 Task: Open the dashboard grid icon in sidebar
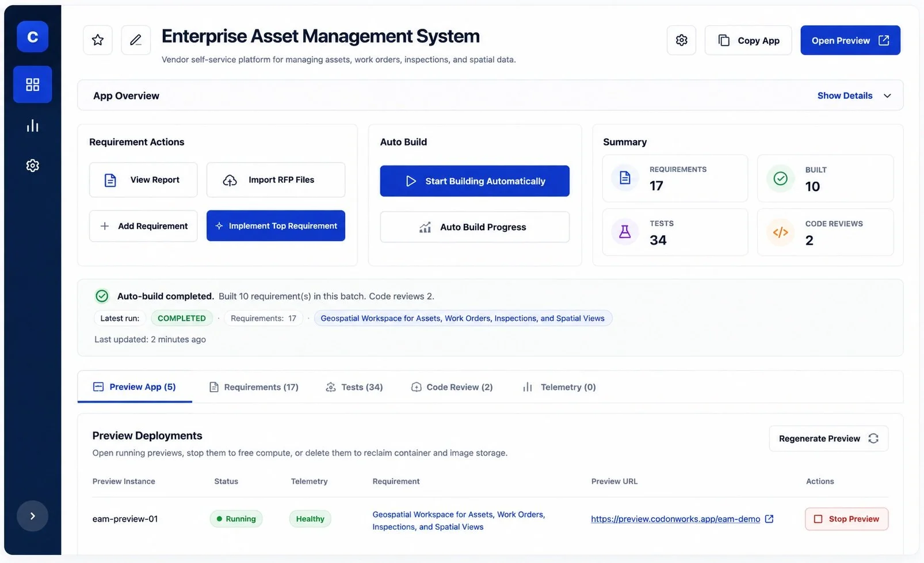tap(32, 85)
